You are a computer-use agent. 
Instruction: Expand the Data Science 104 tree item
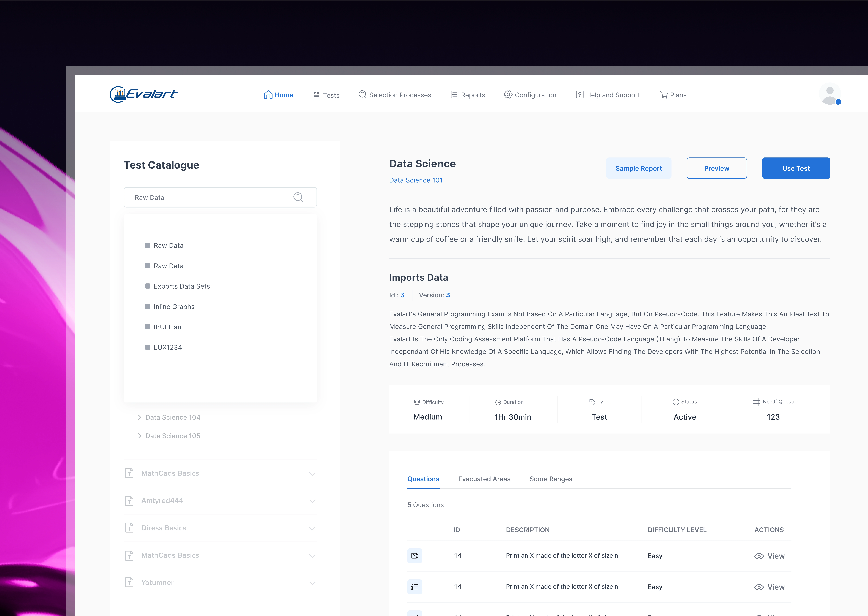[x=140, y=417]
